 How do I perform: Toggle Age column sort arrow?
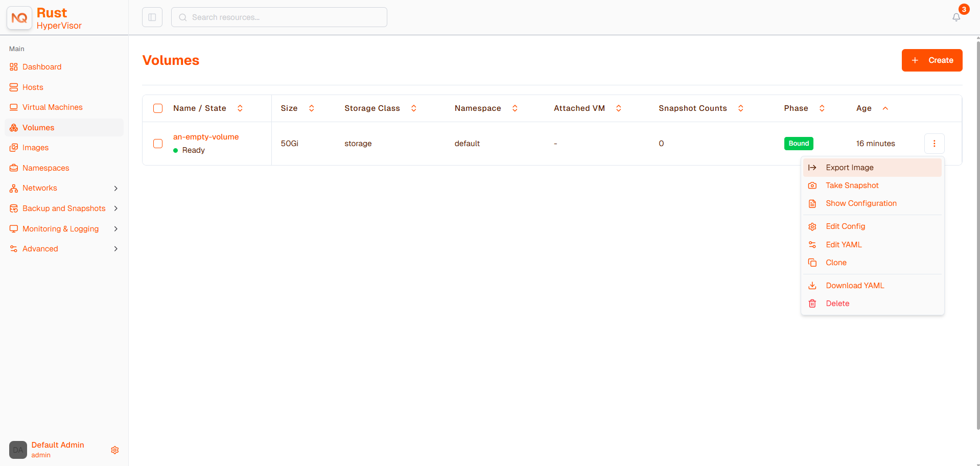tap(885, 108)
